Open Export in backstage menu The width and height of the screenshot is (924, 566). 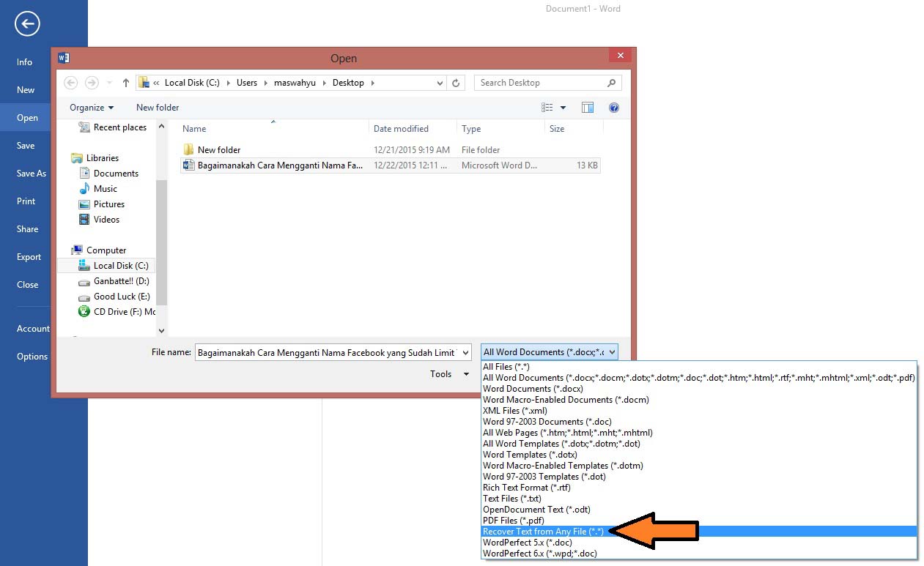pyautogui.click(x=29, y=257)
